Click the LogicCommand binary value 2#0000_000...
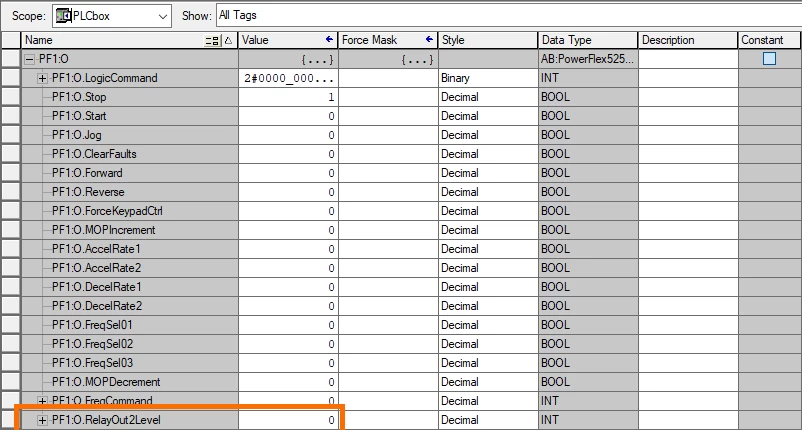This screenshot has width=802, height=430. click(x=288, y=78)
